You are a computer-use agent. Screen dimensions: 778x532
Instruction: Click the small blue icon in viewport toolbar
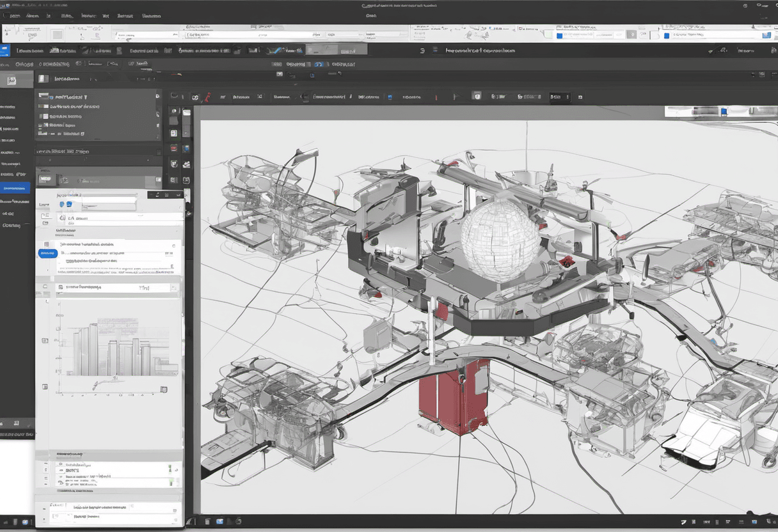click(x=389, y=97)
